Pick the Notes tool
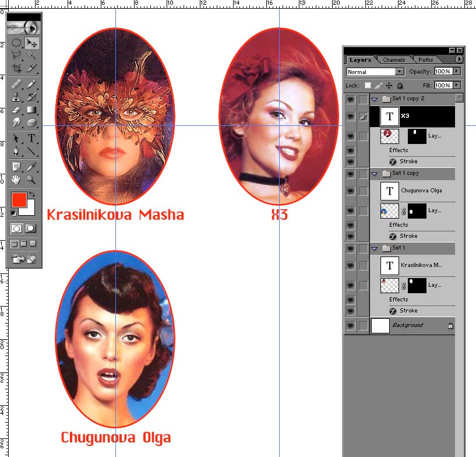 [x=16, y=167]
